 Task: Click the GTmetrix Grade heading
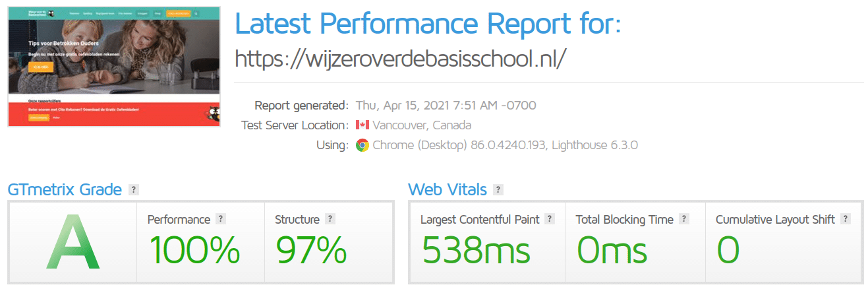(x=65, y=190)
